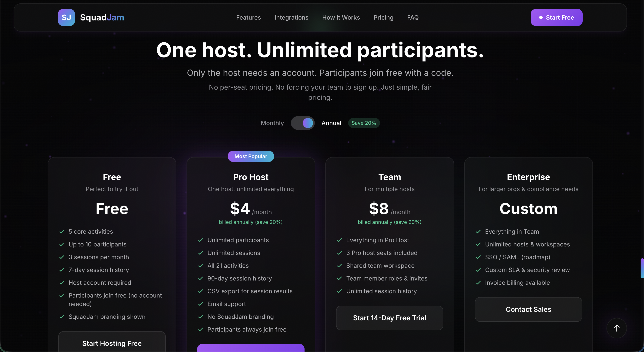Click the Save 20% badge

point(364,123)
